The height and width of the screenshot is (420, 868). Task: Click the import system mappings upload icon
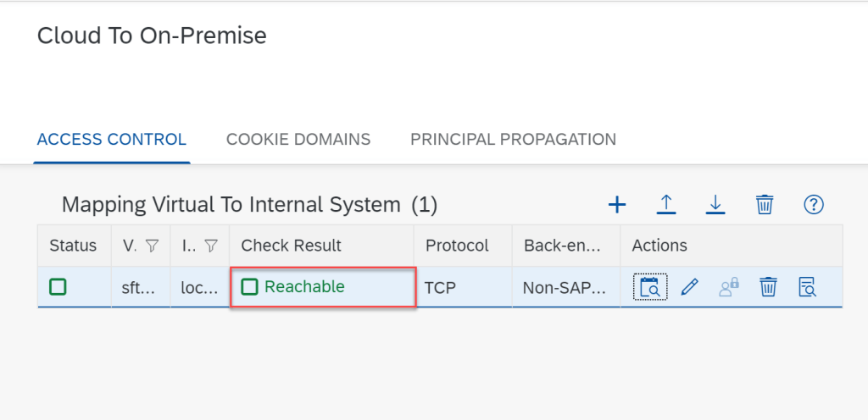(666, 204)
